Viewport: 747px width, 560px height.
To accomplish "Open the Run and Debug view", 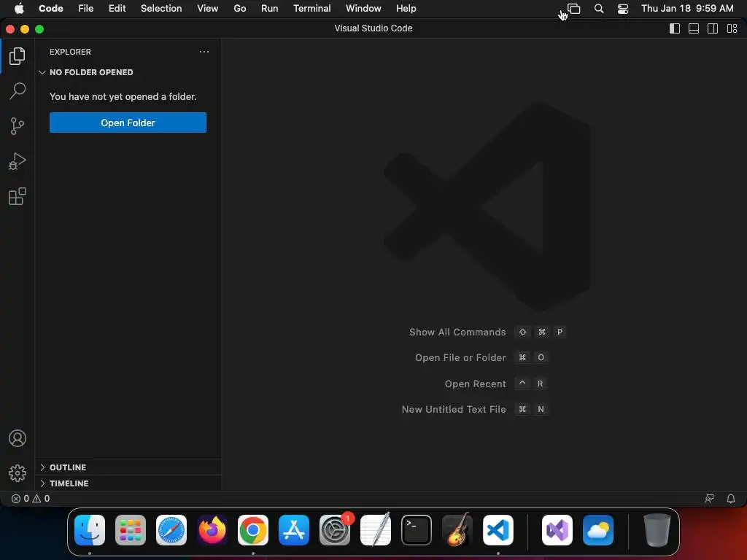I will point(18,161).
